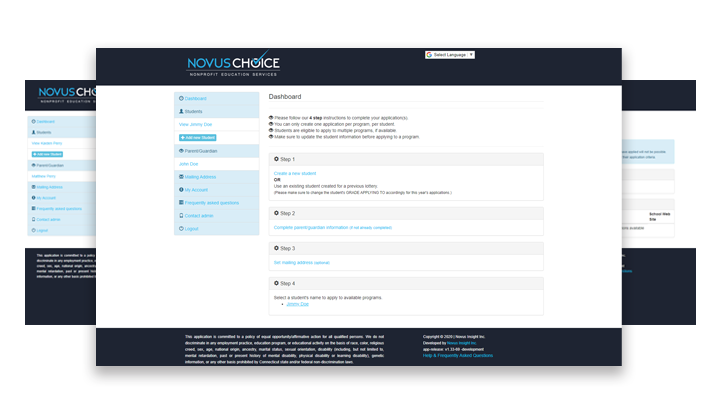Click the 'Step 4' panel header
This screenshot has height=400, width=720.
point(406,283)
